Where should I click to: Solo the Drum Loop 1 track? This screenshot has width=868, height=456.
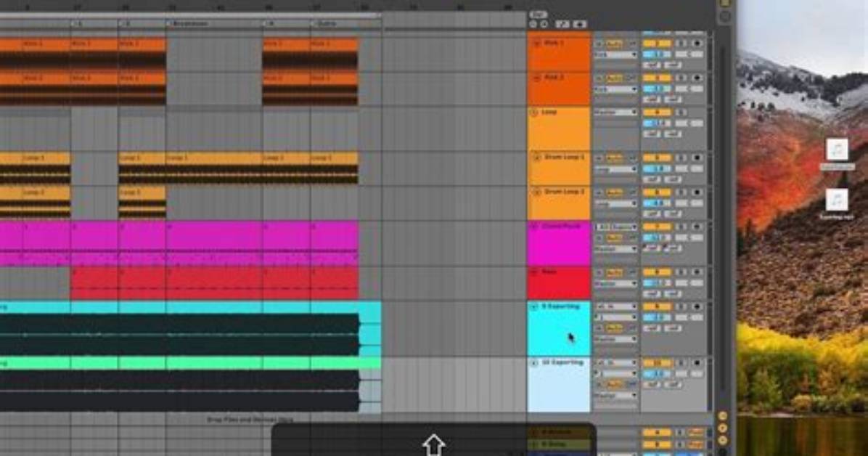681,158
